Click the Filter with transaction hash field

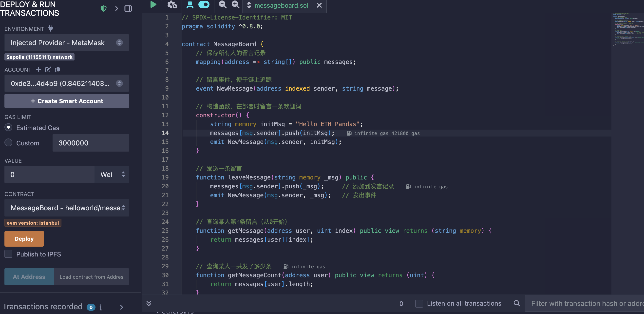point(584,303)
